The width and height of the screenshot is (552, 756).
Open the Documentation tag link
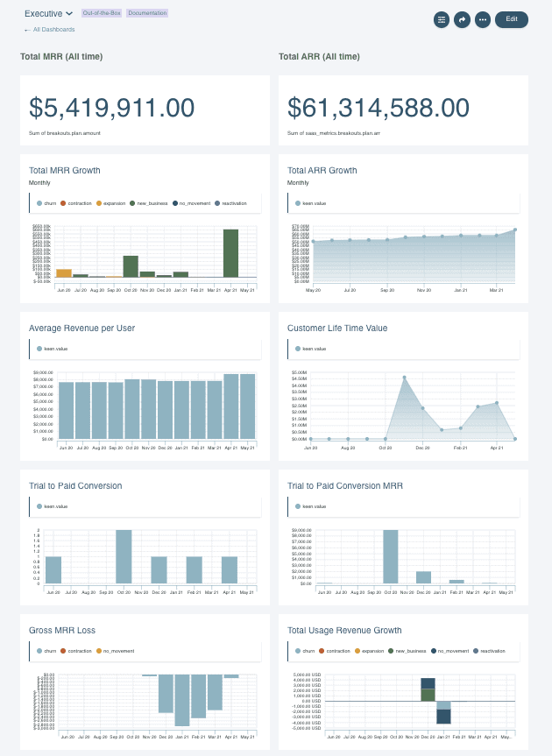pyautogui.click(x=147, y=13)
